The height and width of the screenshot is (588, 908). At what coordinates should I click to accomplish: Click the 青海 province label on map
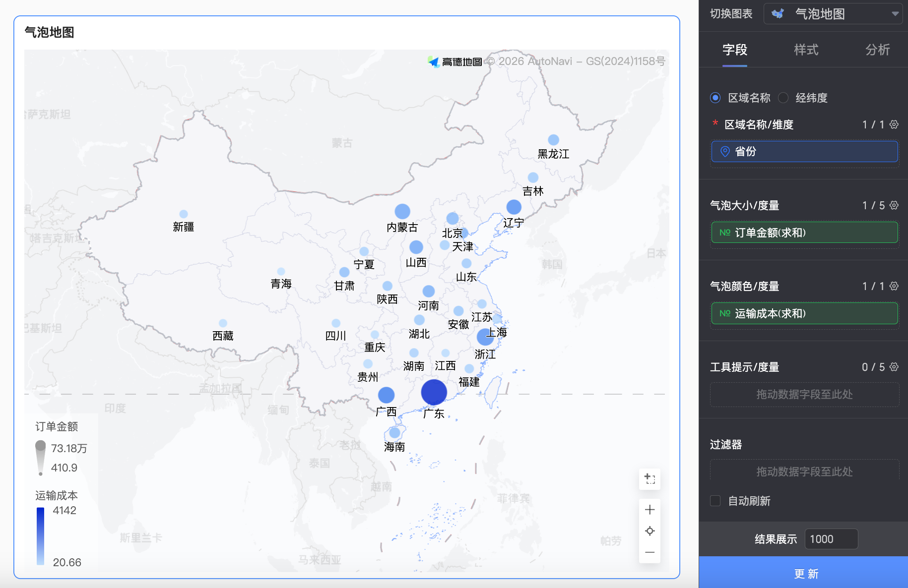[281, 284]
